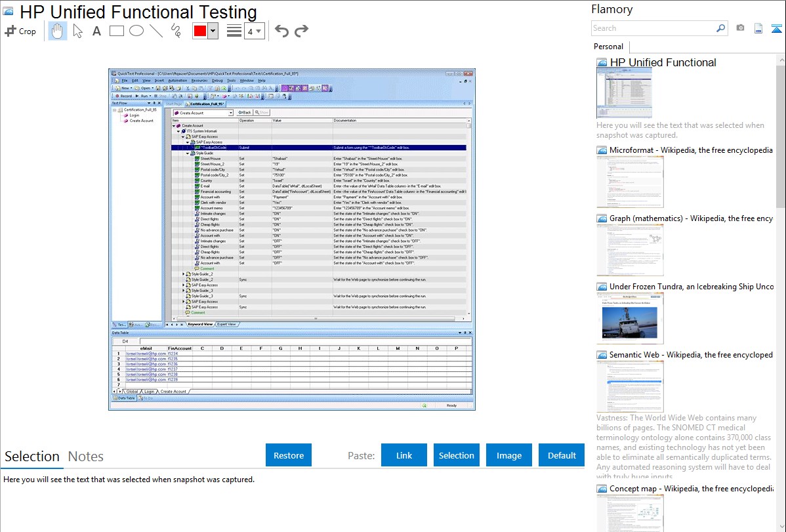Open the Microformat Wikipedia snapshot thumbnail

(x=630, y=182)
